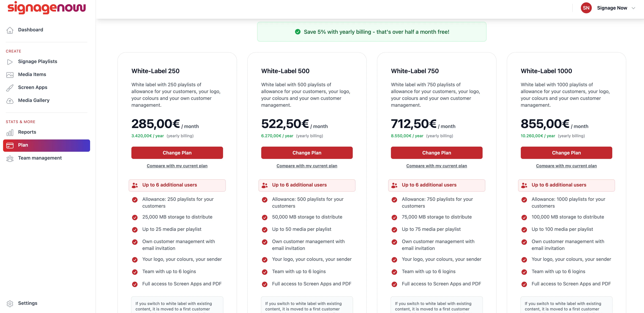Select the Plan menu item
The image size is (644, 313).
pyautogui.click(x=47, y=145)
